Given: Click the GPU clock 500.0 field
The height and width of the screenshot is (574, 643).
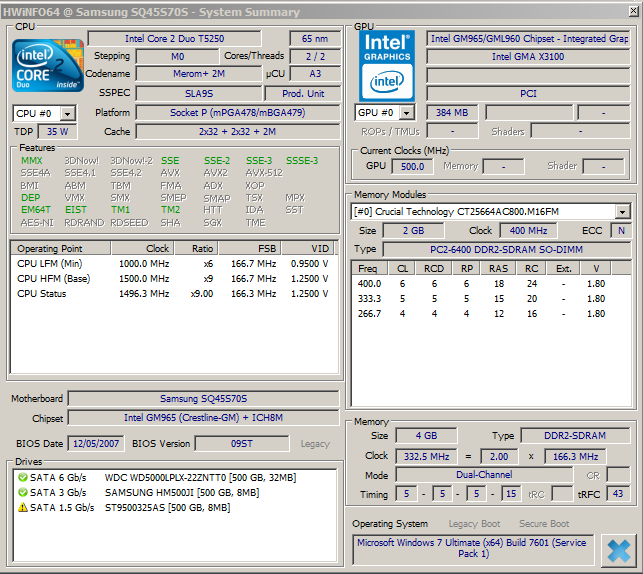Looking at the screenshot, I should pyautogui.click(x=413, y=166).
